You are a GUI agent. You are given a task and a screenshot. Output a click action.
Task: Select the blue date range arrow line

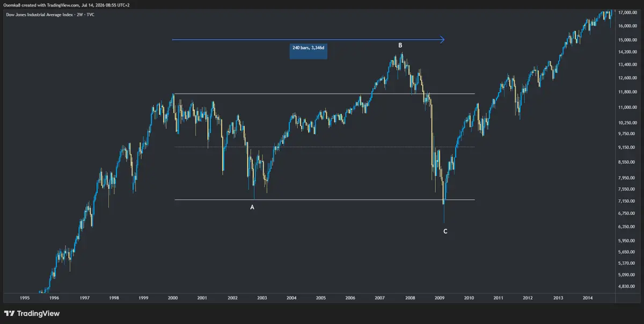(x=309, y=39)
